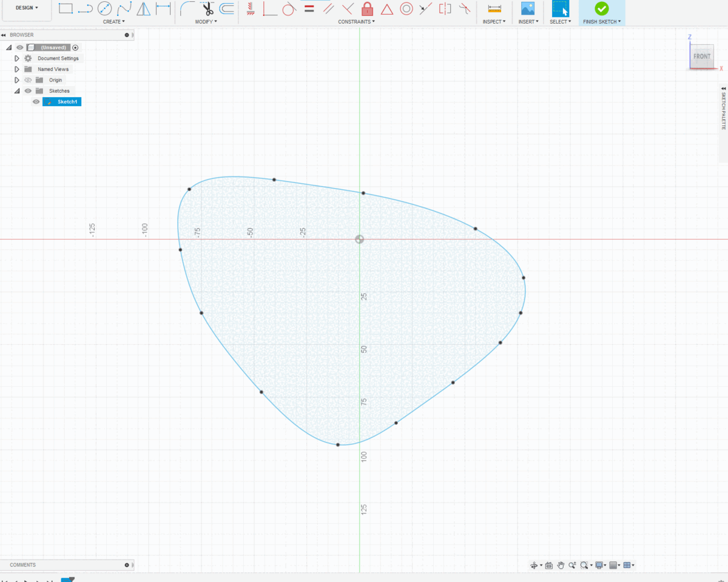728x582 pixels.
Task: Select the Fit Point Spline tool
Action: click(x=124, y=8)
